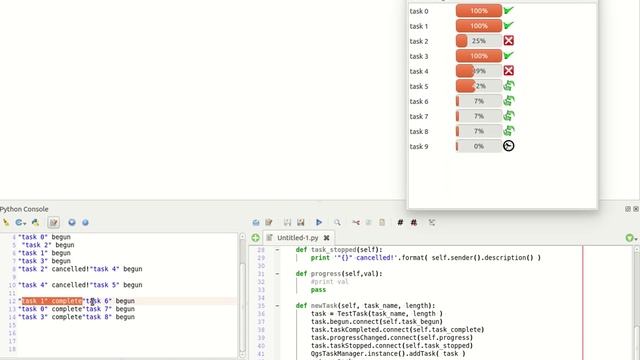Toggle the Show Editor button

(53, 222)
